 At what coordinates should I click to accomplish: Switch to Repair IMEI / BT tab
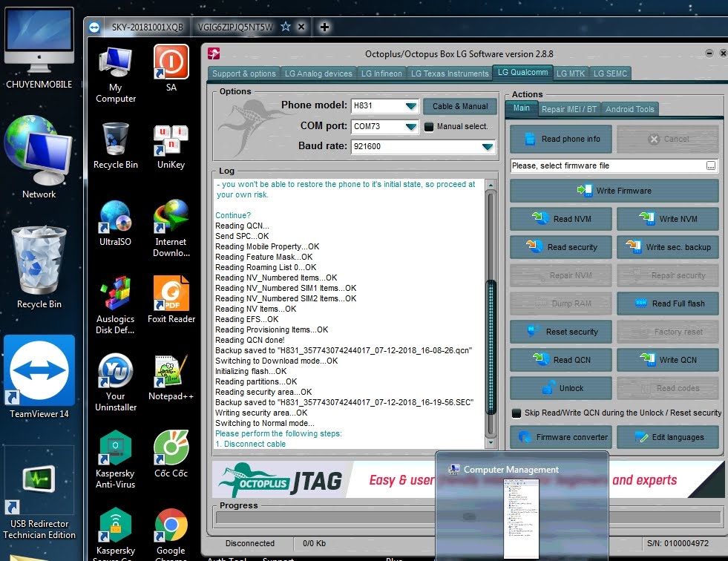[568, 109]
